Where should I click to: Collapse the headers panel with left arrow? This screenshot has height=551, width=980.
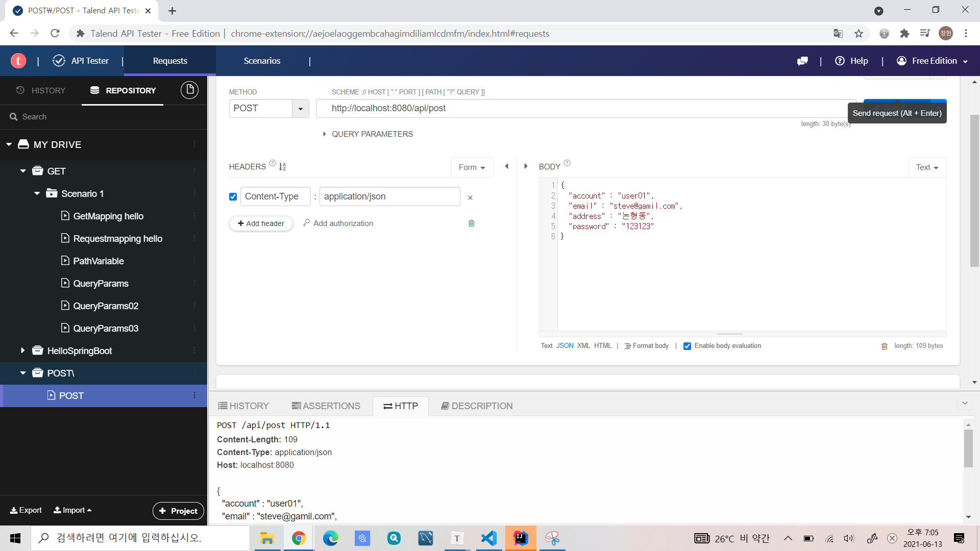[x=506, y=166]
